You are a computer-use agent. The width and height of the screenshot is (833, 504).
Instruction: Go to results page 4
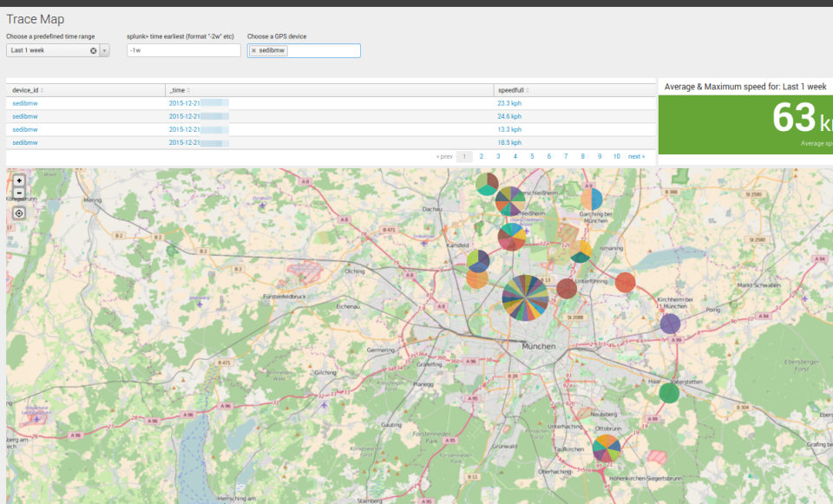515,157
